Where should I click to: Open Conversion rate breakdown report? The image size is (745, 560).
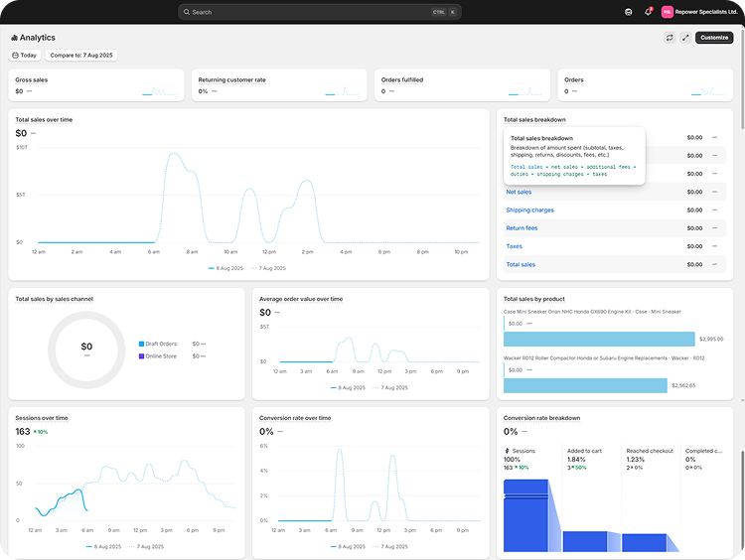pos(541,418)
